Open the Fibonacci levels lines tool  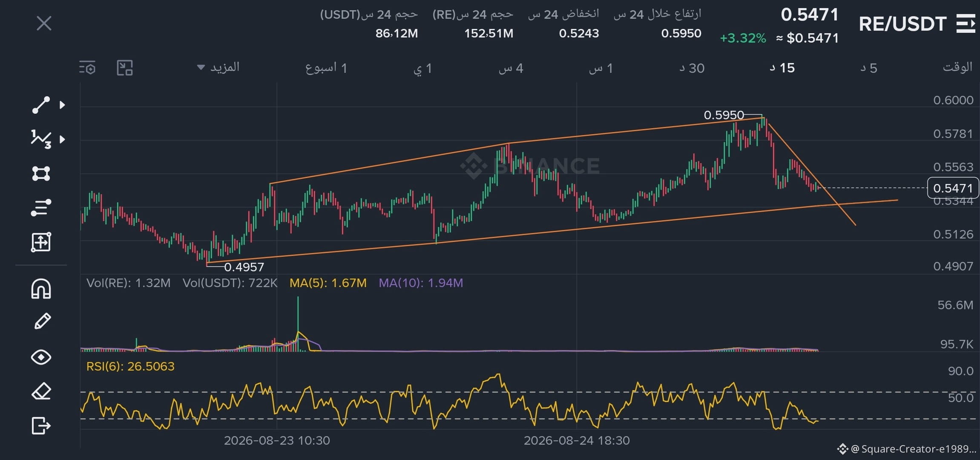[41, 208]
